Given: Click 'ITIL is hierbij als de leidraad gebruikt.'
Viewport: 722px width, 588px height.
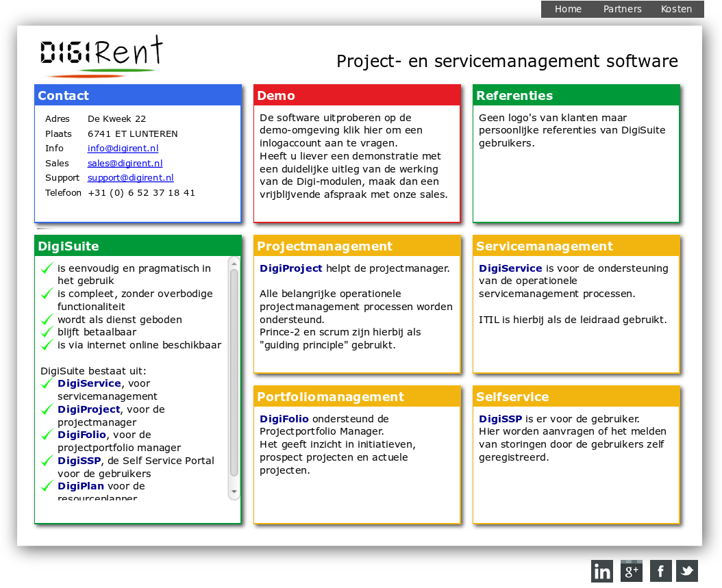Looking at the screenshot, I should (573, 319).
